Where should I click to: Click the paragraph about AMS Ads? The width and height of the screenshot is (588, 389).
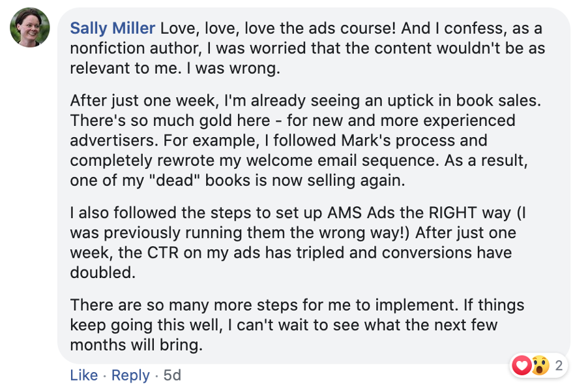tap(298, 243)
